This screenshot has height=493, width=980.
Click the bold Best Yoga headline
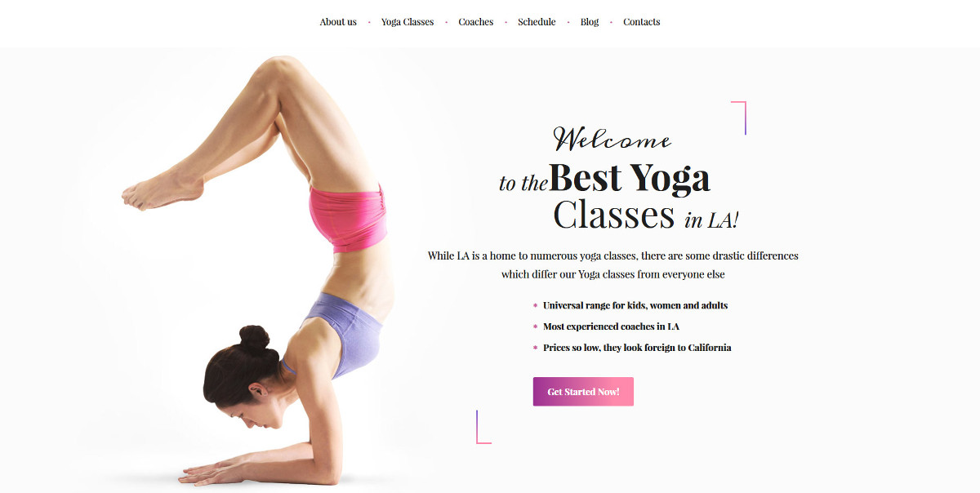tap(630, 177)
